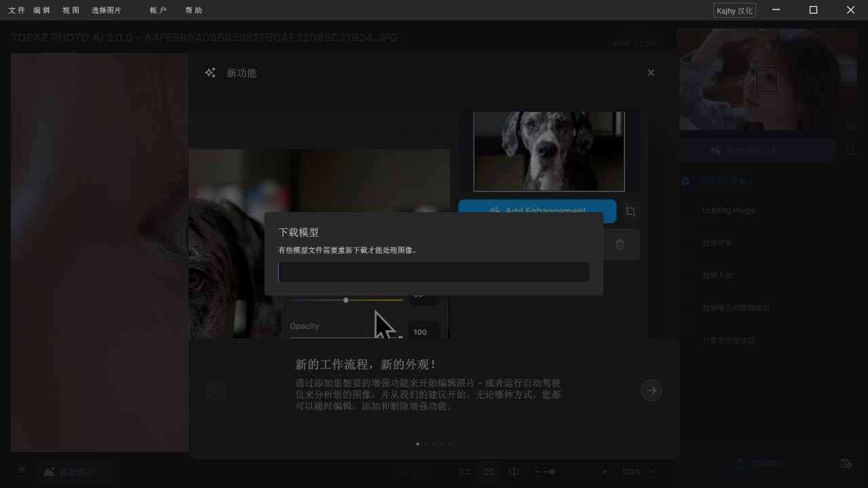The width and height of the screenshot is (868, 488).
Task: Click the 添加图片 button
Action: (x=75, y=472)
